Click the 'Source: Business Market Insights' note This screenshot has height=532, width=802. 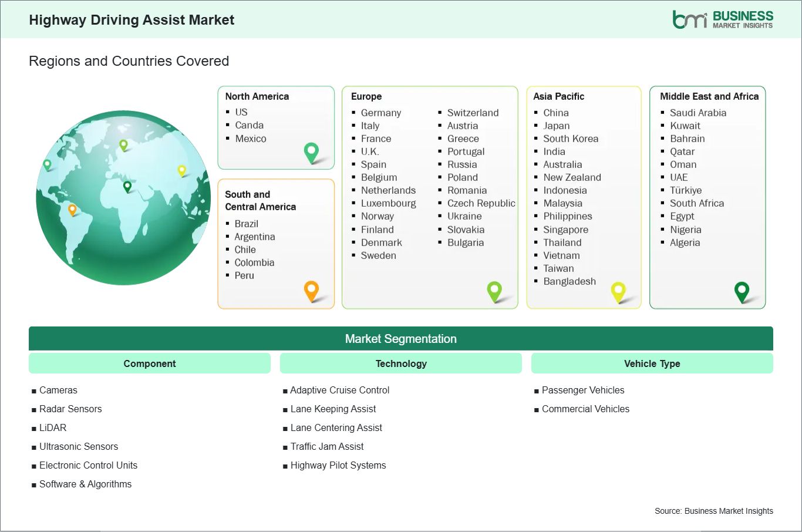point(714,511)
